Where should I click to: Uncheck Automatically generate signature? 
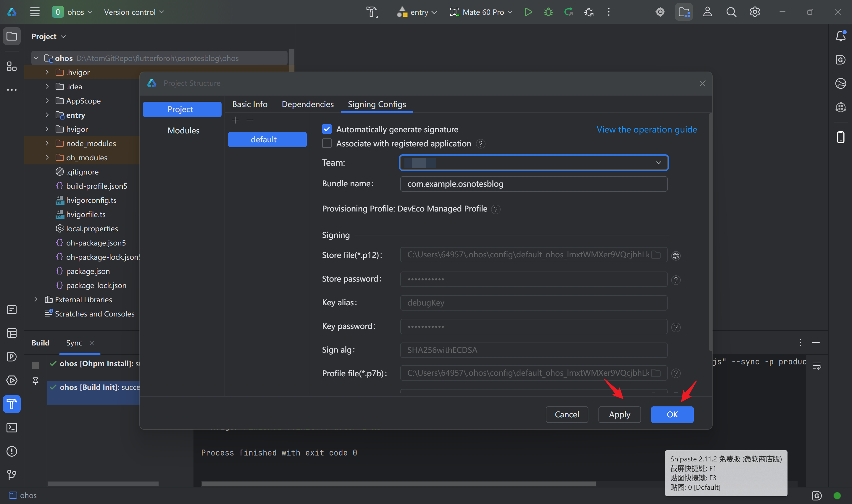click(327, 129)
